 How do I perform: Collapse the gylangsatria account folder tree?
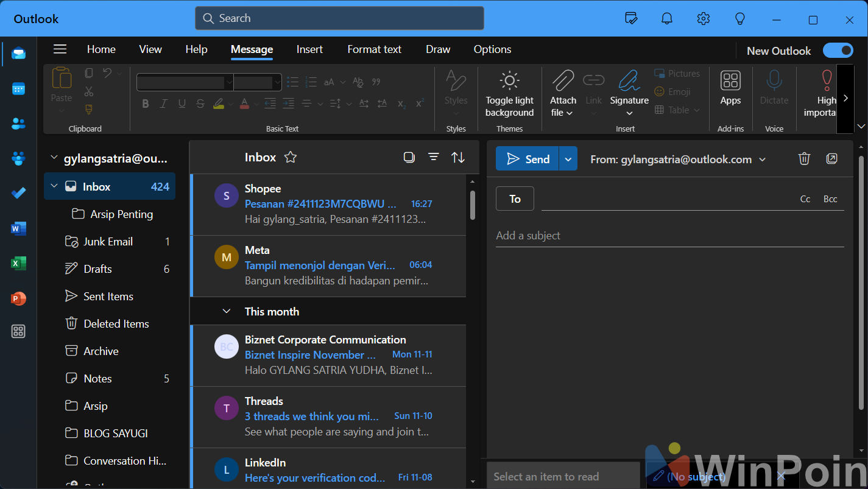click(54, 158)
